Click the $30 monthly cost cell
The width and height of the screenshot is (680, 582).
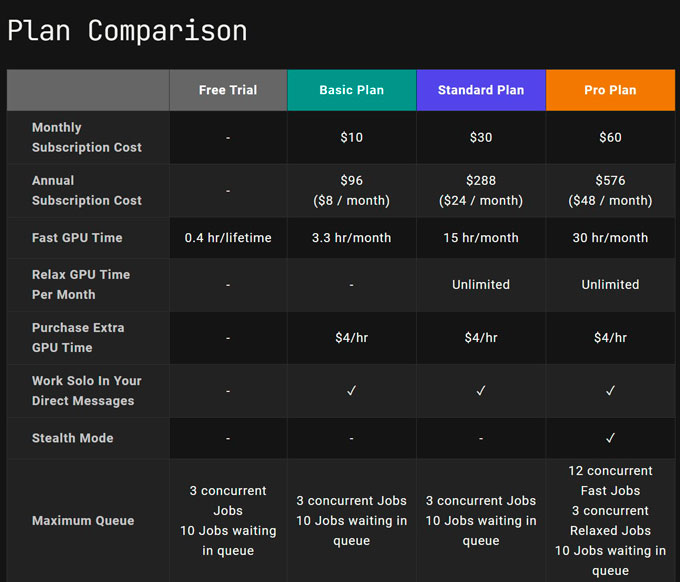point(481,137)
